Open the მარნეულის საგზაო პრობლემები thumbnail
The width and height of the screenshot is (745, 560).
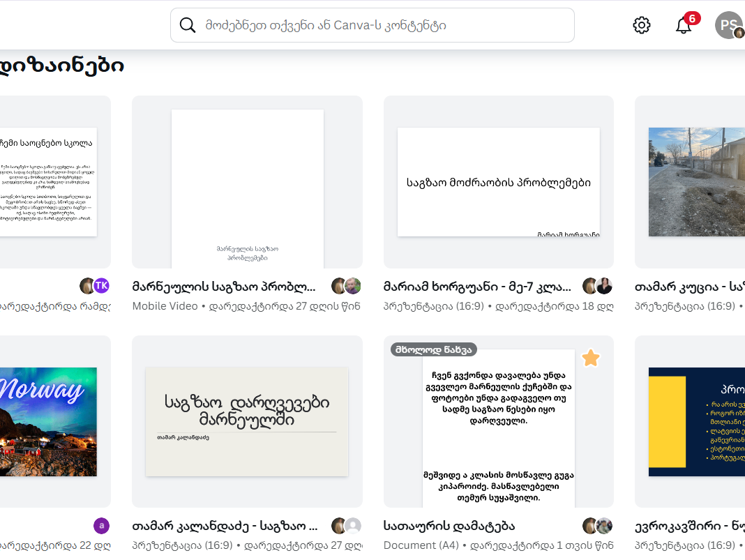pyautogui.click(x=247, y=183)
